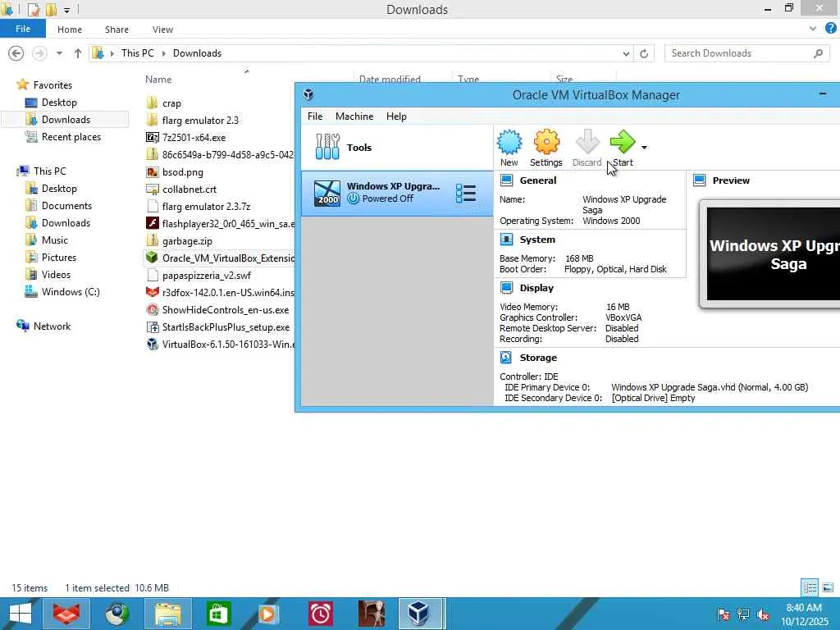This screenshot has height=630, width=840.
Task: Click the Search Downloads field
Action: point(746,53)
